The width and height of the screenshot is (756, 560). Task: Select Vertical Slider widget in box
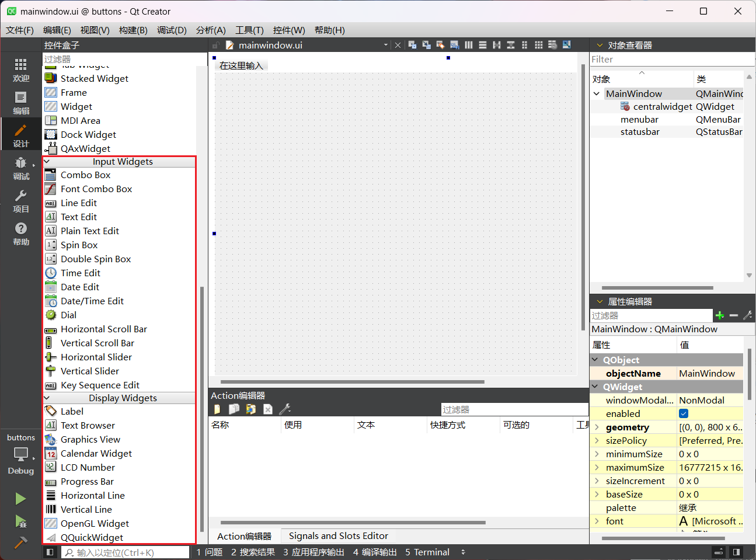click(x=90, y=371)
